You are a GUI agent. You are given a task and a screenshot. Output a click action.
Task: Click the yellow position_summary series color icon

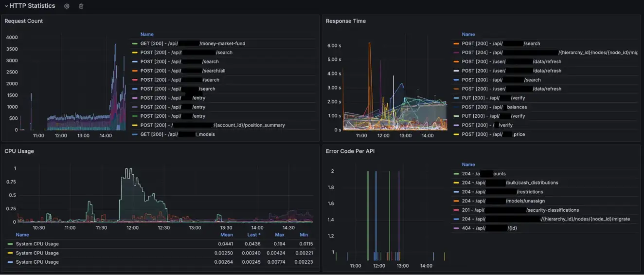pos(135,126)
